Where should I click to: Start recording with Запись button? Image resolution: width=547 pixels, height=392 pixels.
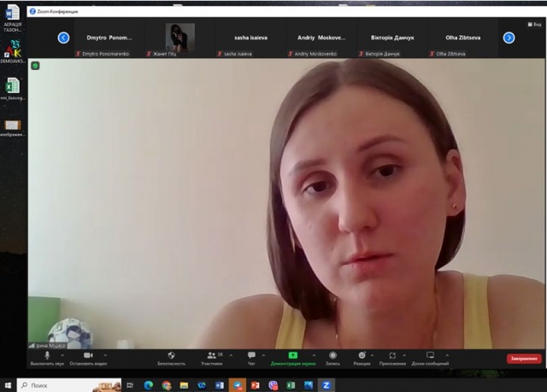coord(332,358)
